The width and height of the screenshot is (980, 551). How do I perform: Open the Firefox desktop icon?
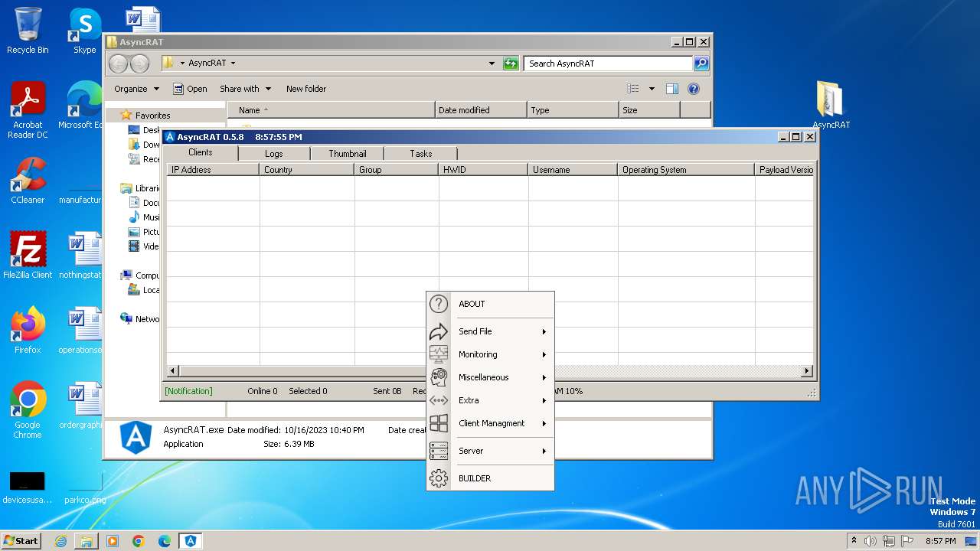(28, 331)
